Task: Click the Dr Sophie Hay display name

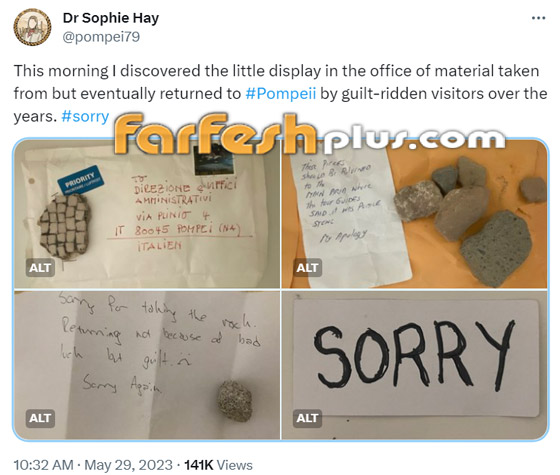Action: [111, 18]
